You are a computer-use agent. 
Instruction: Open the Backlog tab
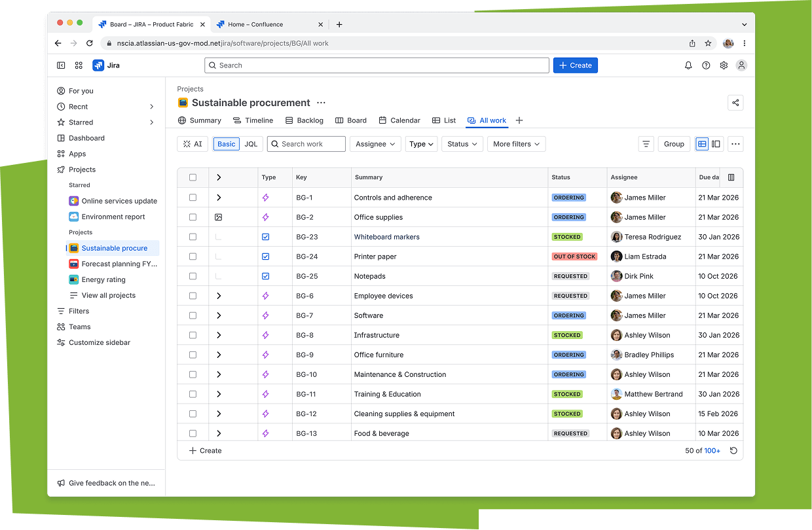(x=304, y=120)
